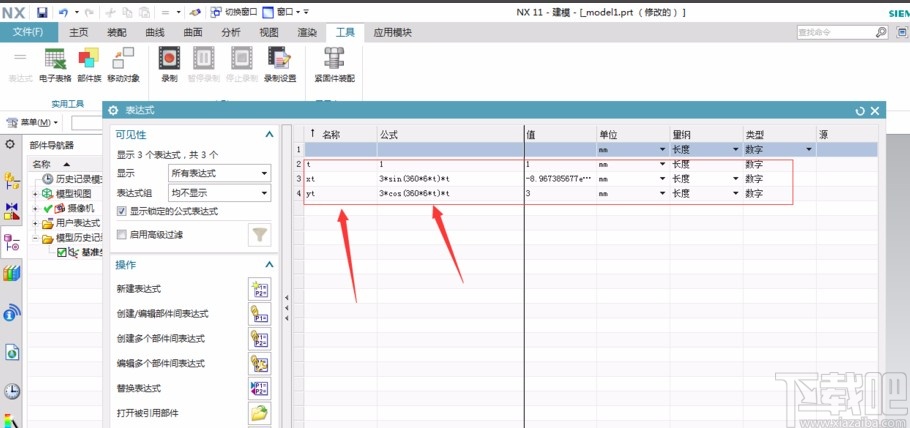This screenshot has height=428, width=910.
Task: Switch to the 视图 ribbon tab
Action: 269,33
